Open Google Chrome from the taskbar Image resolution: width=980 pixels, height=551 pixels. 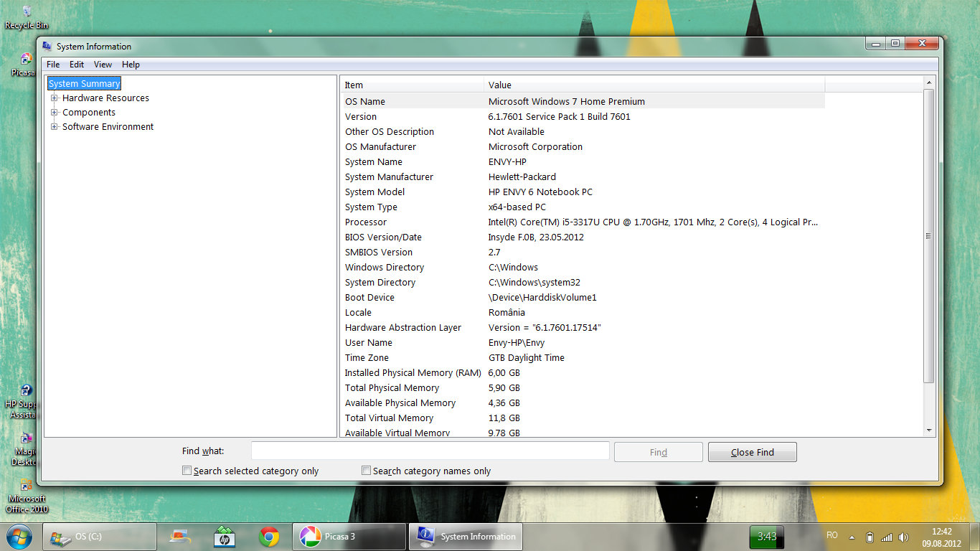pyautogui.click(x=269, y=536)
